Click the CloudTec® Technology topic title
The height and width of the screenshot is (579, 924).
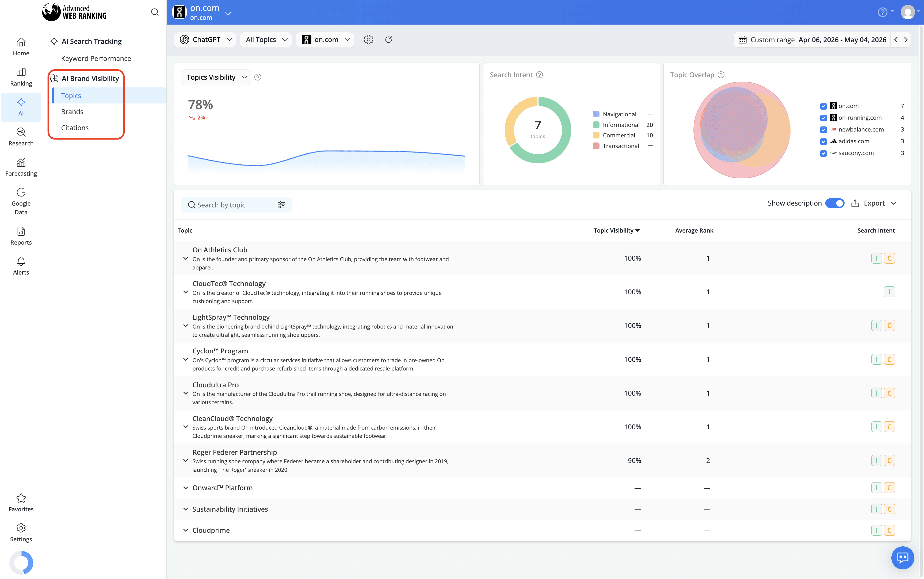tap(229, 284)
